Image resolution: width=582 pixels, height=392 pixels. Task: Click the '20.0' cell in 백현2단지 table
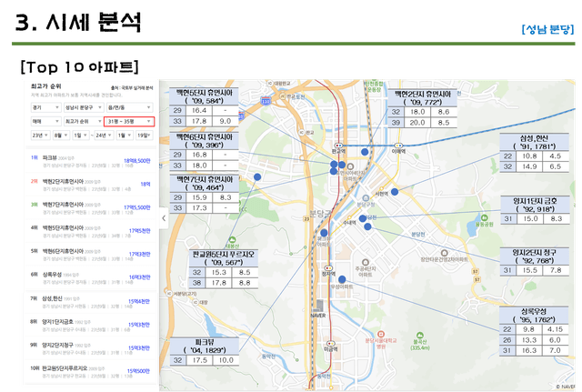(x=417, y=123)
